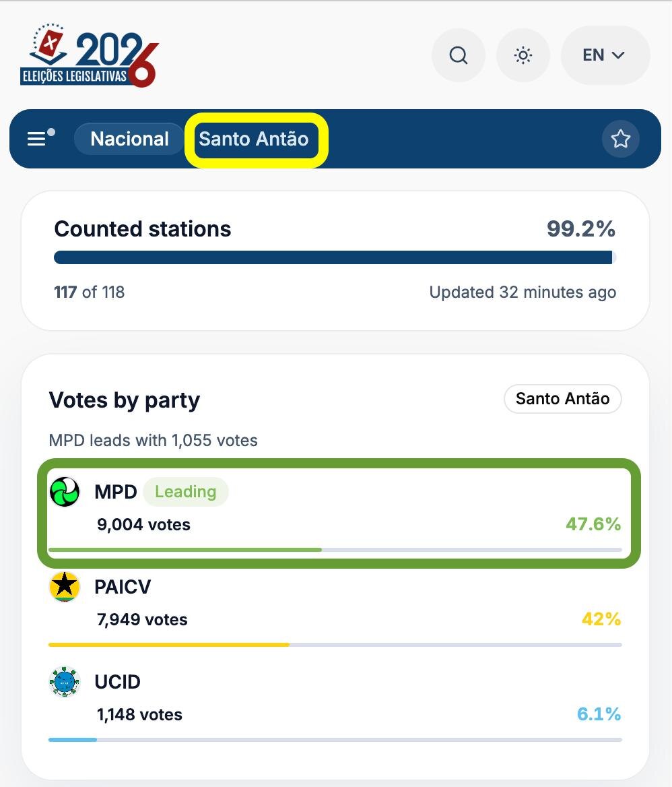The width and height of the screenshot is (672, 787).
Task: Toggle the star favorite icon
Action: click(620, 139)
